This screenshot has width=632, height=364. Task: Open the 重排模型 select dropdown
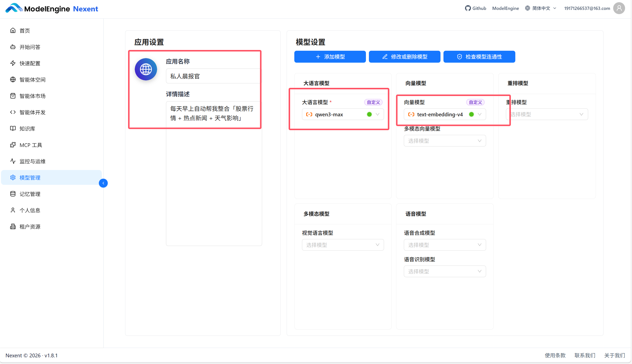click(x=547, y=115)
